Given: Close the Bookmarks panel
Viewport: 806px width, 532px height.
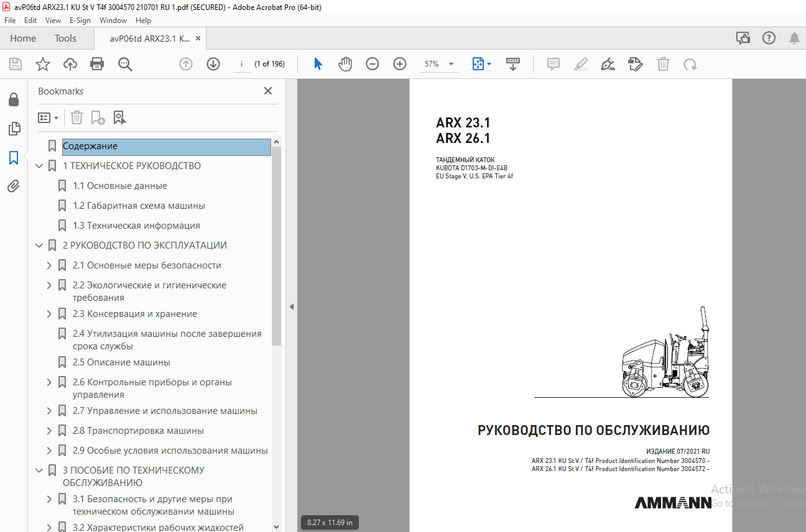Looking at the screenshot, I should (x=268, y=91).
